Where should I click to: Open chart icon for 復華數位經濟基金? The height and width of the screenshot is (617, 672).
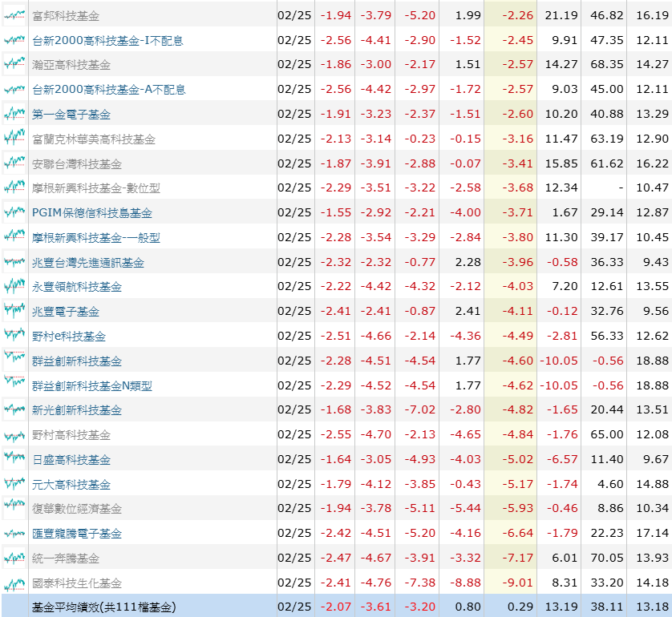(x=14, y=508)
